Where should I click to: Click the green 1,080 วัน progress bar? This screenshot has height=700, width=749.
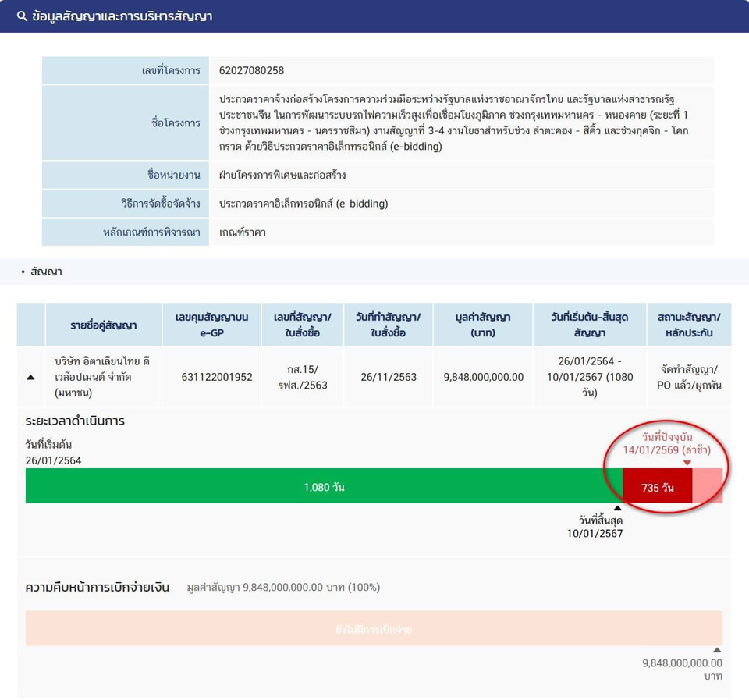324,487
